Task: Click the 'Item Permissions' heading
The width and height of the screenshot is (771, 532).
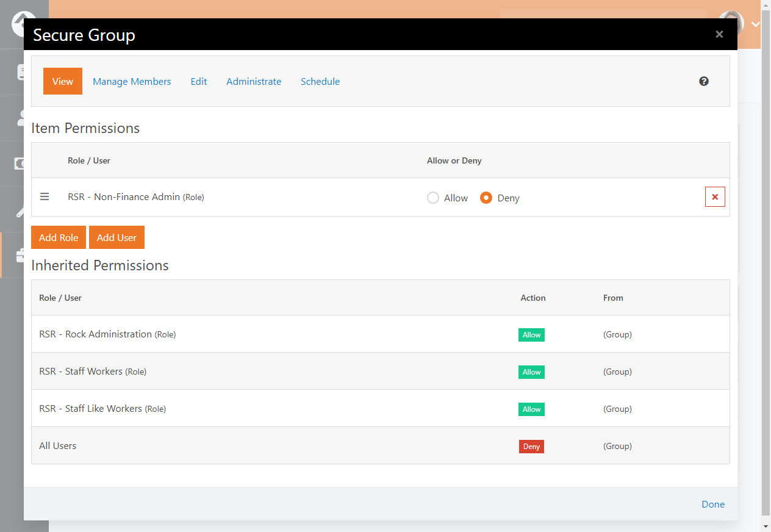Action: (x=85, y=128)
